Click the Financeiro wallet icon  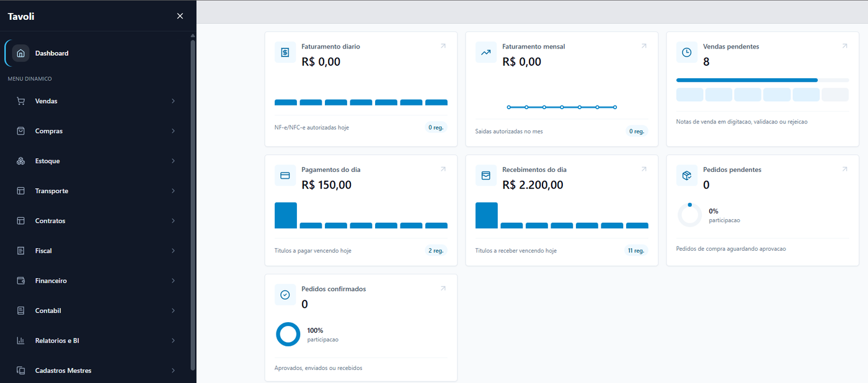point(20,281)
